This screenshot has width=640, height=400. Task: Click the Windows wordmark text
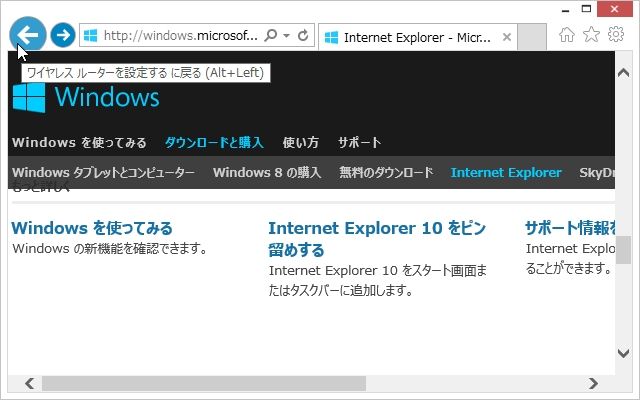pos(107,98)
